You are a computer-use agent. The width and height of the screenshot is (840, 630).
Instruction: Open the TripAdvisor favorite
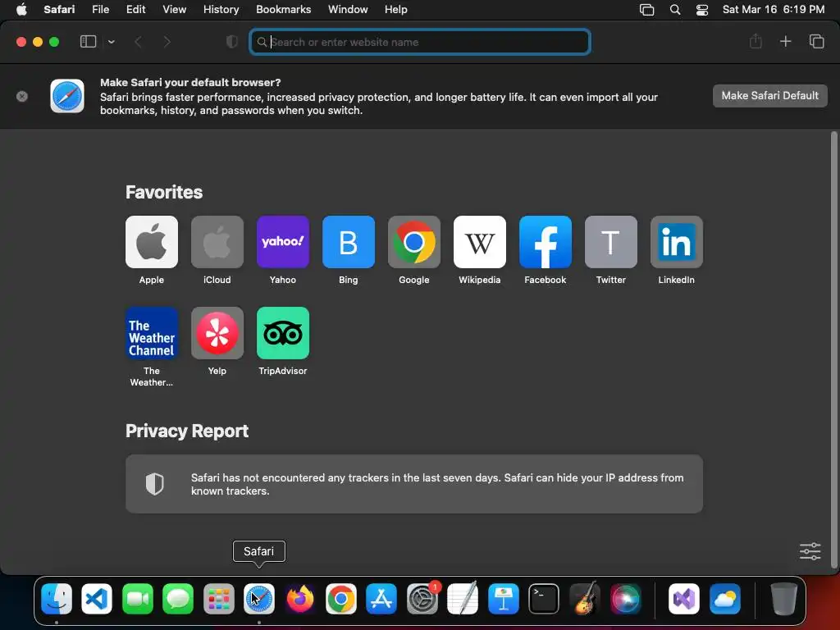click(x=283, y=333)
